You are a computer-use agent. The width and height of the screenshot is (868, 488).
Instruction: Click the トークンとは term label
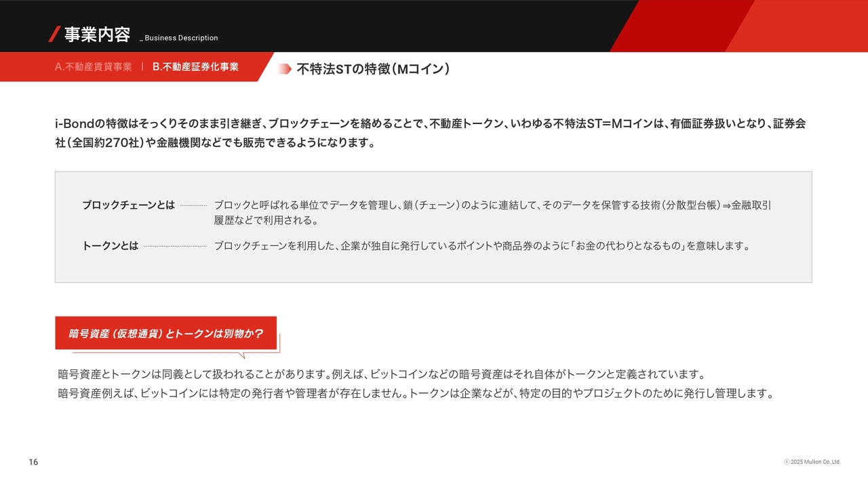(x=110, y=246)
